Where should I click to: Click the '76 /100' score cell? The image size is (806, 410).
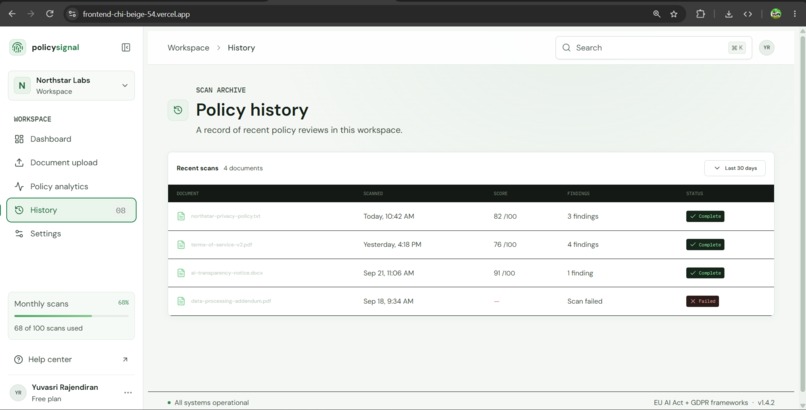pyautogui.click(x=505, y=245)
